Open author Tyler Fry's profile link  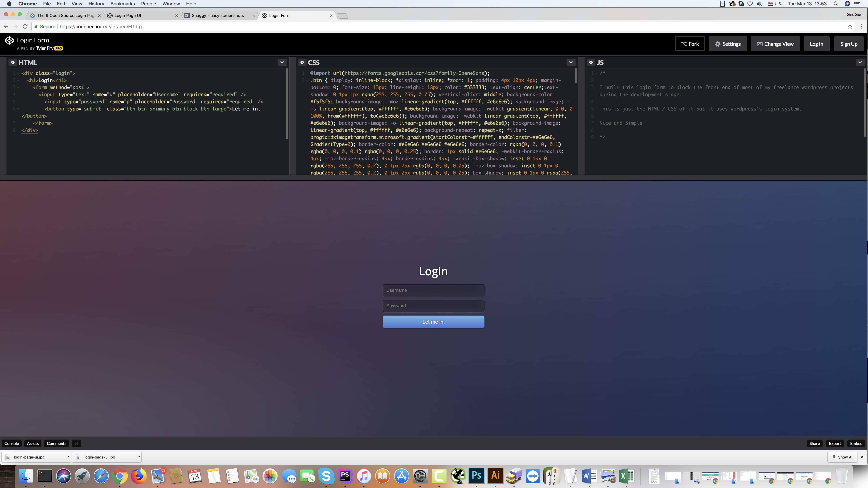[44, 48]
